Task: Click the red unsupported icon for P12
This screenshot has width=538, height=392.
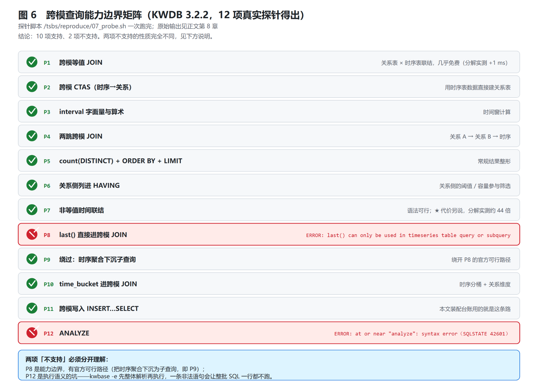Action: 32,333
